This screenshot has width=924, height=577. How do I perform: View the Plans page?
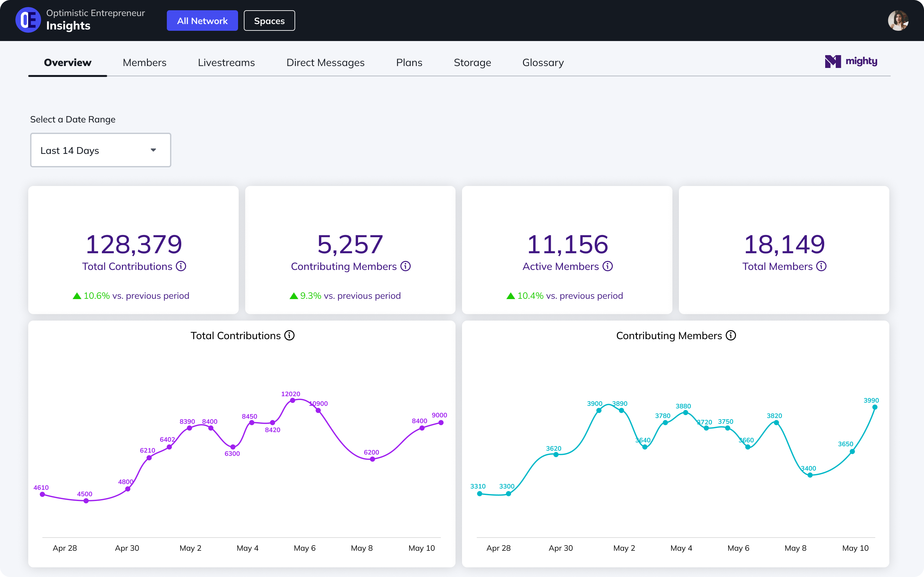coord(409,62)
